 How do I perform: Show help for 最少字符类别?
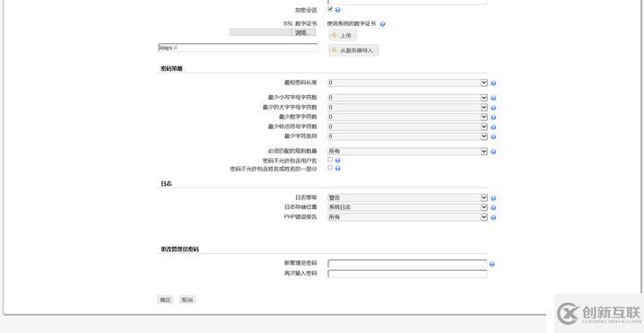pos(493,136)
